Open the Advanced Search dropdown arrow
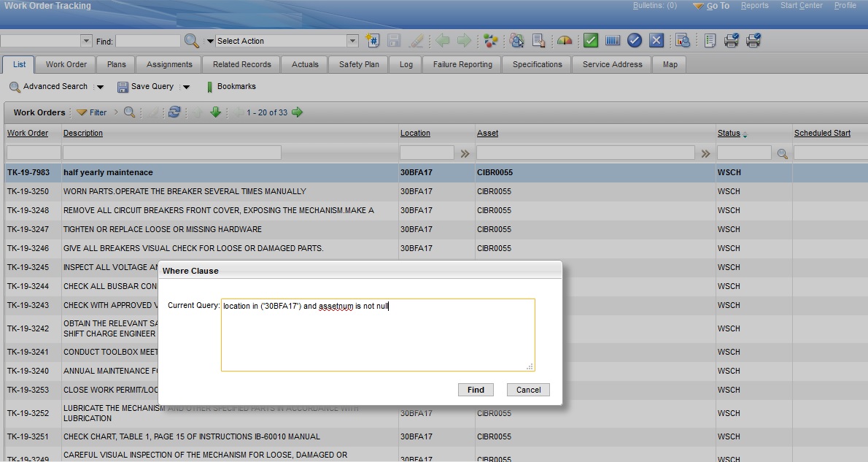The image size is (868, 462). tap(100, 86)
